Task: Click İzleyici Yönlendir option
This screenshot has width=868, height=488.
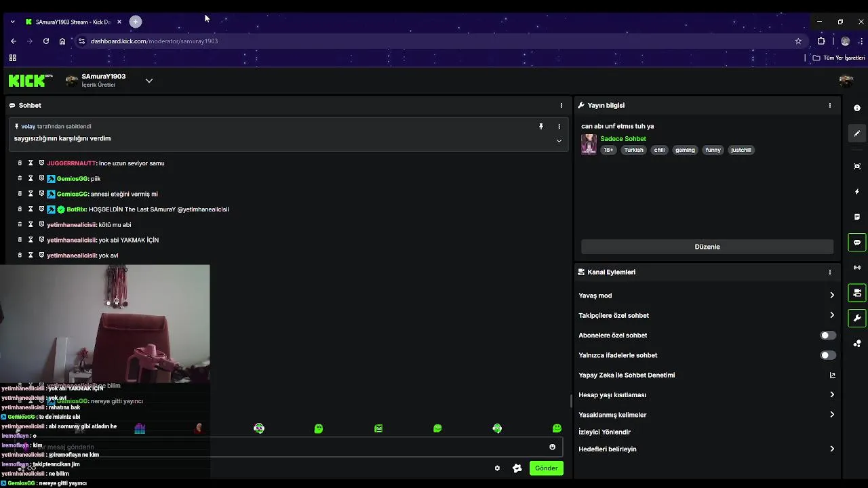Action: point(604,432)
